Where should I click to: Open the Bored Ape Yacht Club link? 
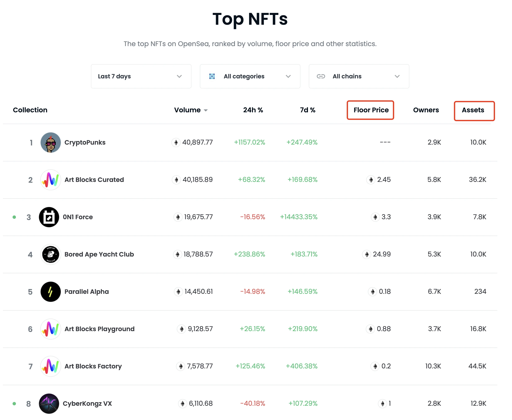pos(99,254)
